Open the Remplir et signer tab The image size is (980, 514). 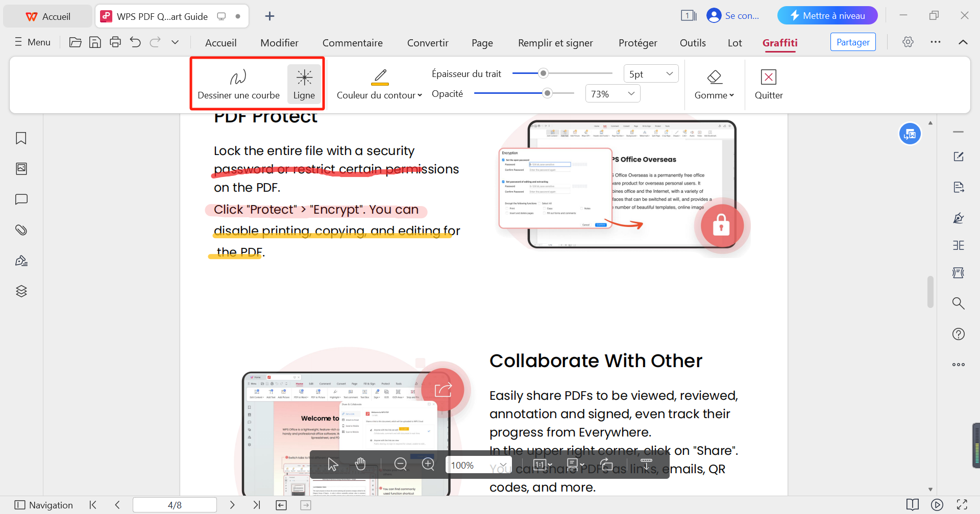(x=555, y=43)
